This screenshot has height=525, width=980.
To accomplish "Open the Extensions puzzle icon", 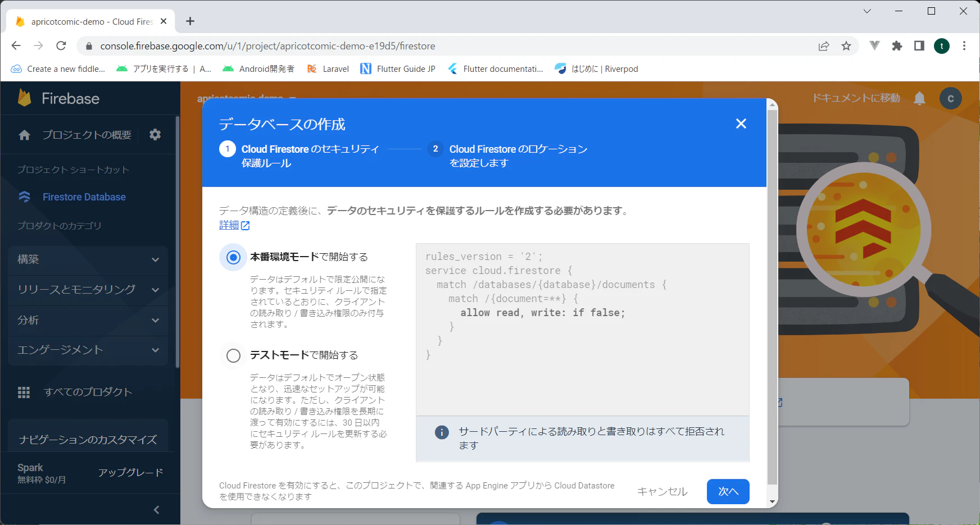I will (x=897, y=46).
